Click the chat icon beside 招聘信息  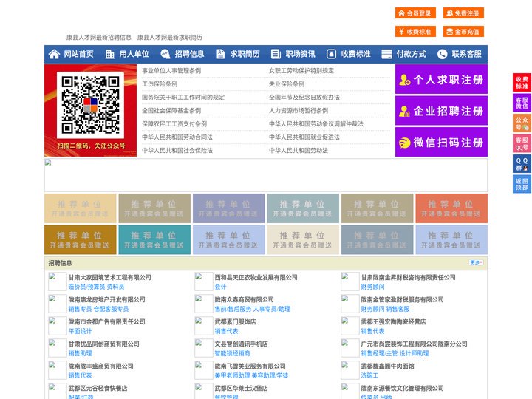(165, 54)
